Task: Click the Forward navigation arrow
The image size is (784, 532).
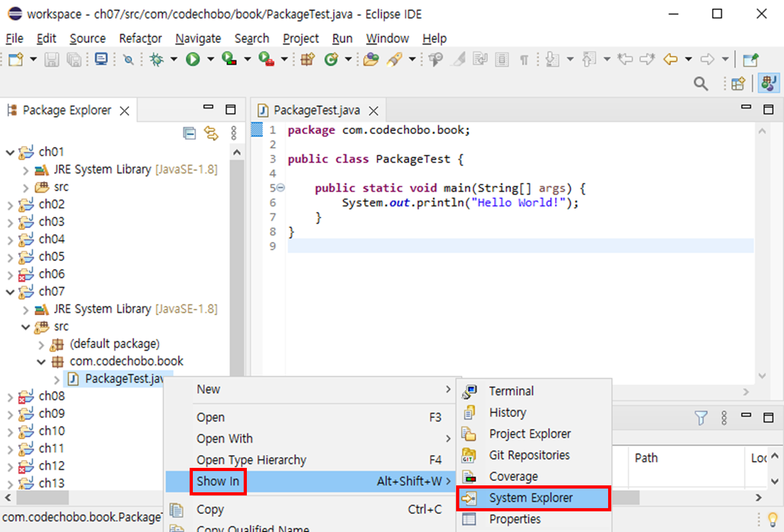Action: pyautogui.click(x=707, y=59)
